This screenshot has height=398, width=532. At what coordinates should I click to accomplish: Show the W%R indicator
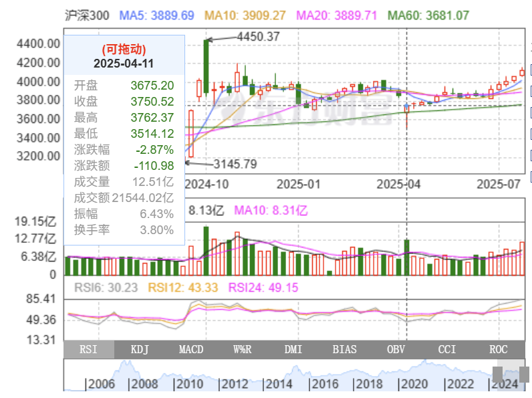[242, 350]
